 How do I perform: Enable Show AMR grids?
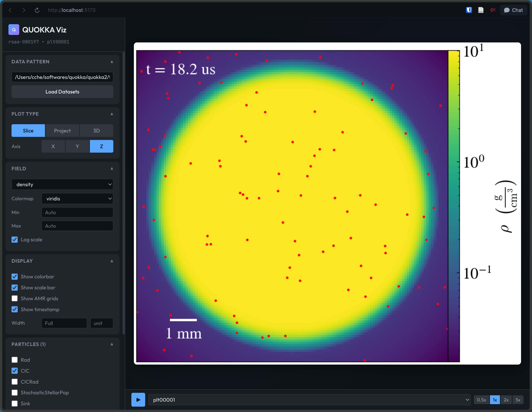(x=15, y=299)
